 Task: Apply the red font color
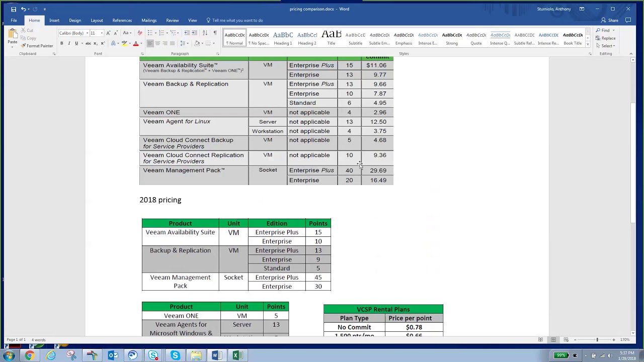[136, 43]
